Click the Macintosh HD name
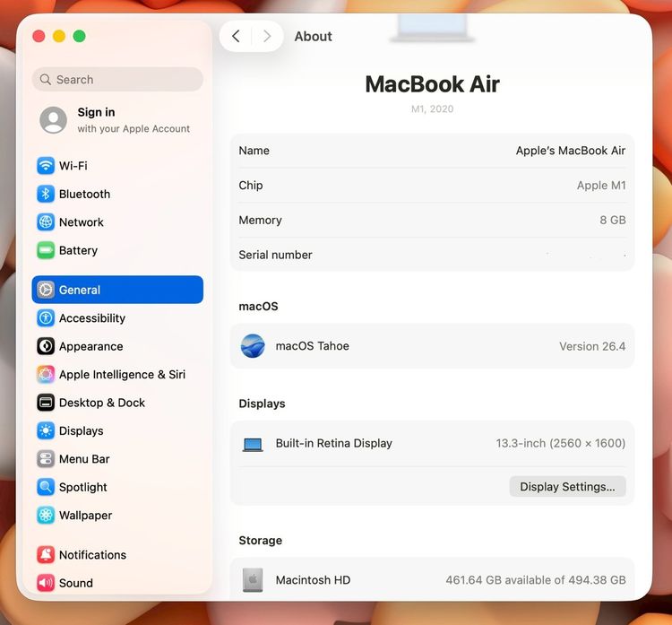 click(x=313, y=580)
